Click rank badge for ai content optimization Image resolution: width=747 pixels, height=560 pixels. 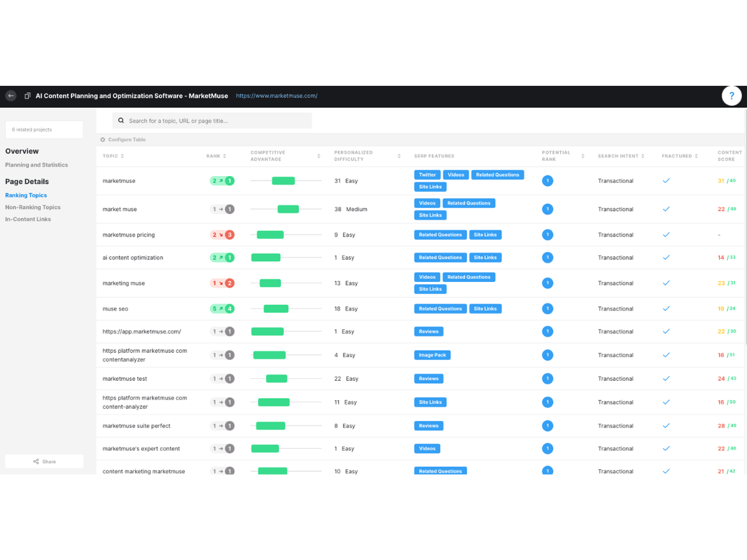[222, 258]
